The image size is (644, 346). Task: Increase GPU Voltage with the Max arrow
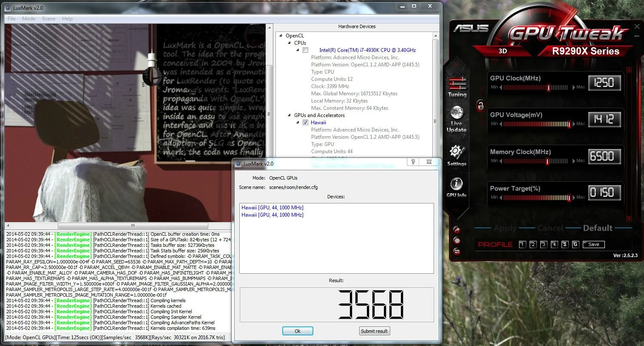pos(573,124)
